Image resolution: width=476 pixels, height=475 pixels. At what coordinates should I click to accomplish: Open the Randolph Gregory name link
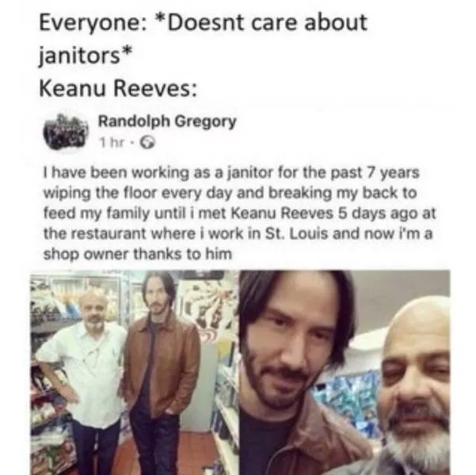click(167, 122)
